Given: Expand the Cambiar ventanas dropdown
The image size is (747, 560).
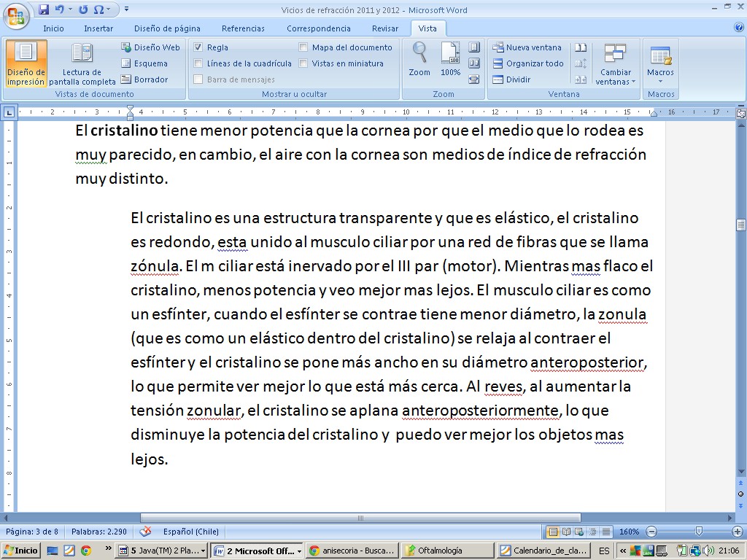Looking at the screenshot, I should 615,77.
